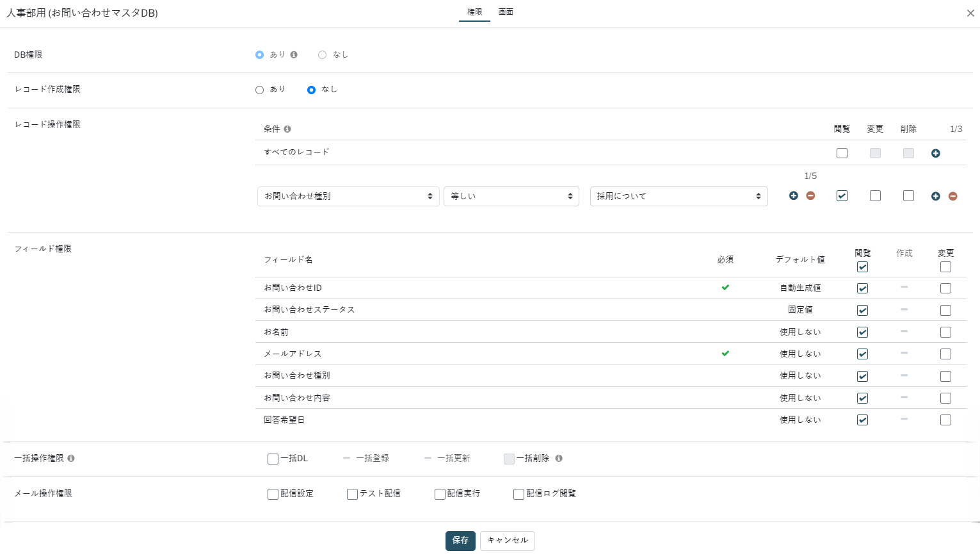980x558 pixels.
Task: Click the info icon beside 一括操作権限
Action: 71,459
